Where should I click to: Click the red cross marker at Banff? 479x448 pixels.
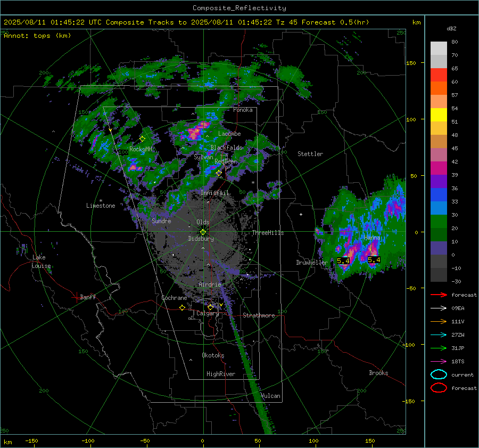[76, 297]
